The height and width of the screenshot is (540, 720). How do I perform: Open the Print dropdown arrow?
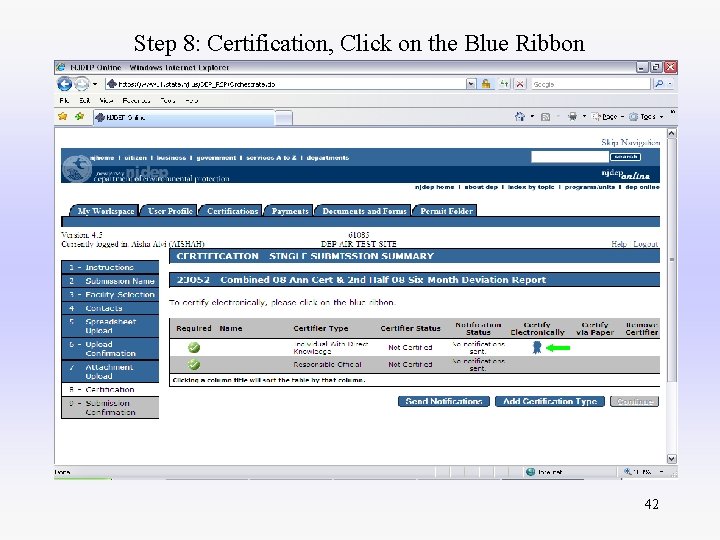pyautogui.click(x=584, y=117)
